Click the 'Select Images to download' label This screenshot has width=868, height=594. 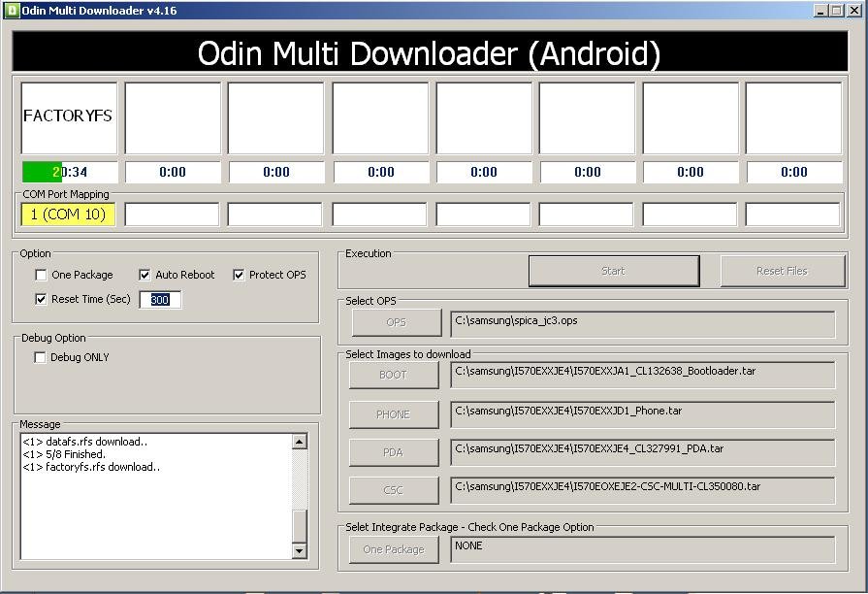(408, 354)
